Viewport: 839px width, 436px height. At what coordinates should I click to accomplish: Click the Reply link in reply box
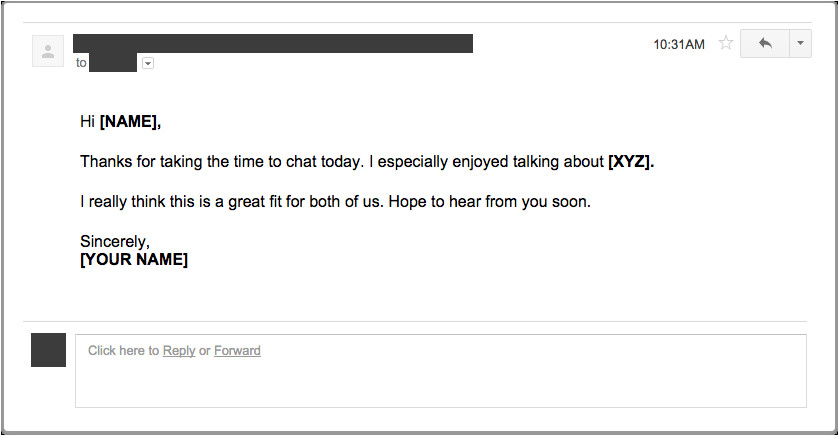point(179,351)
